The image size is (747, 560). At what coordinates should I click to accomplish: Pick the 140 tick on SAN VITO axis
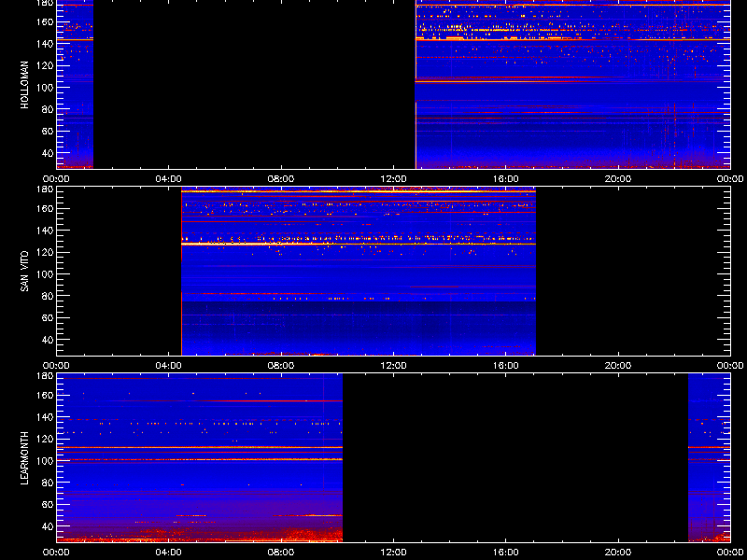(x=45, y=230)
